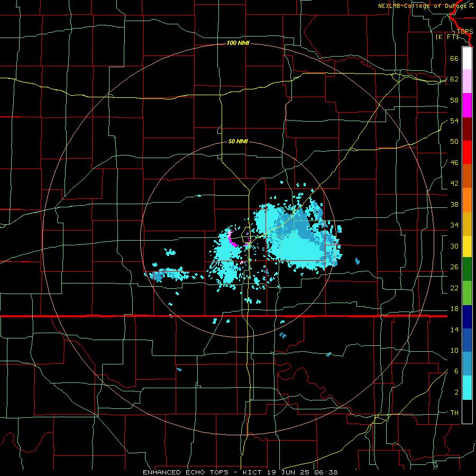The width and height of the screenshot is (476, 476).
Task: Pick the navy blue legend swatch
Action: [467, 317]
